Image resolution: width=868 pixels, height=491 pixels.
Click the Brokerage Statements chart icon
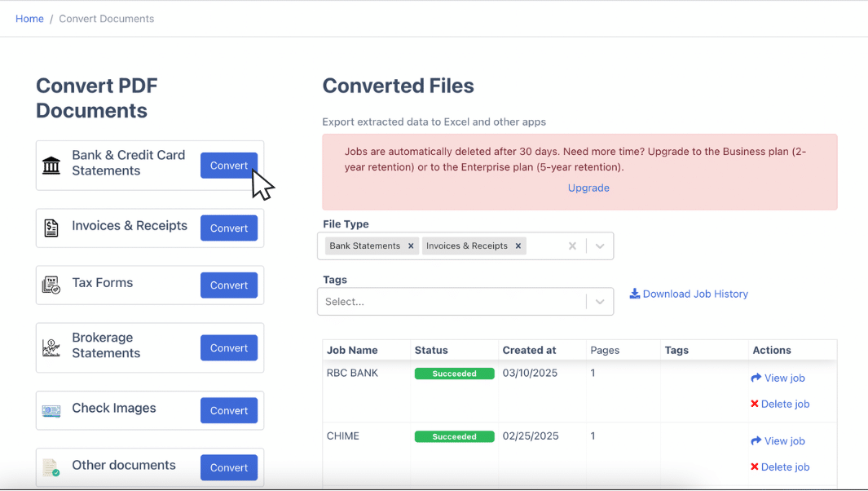click(x=51, y=348)
